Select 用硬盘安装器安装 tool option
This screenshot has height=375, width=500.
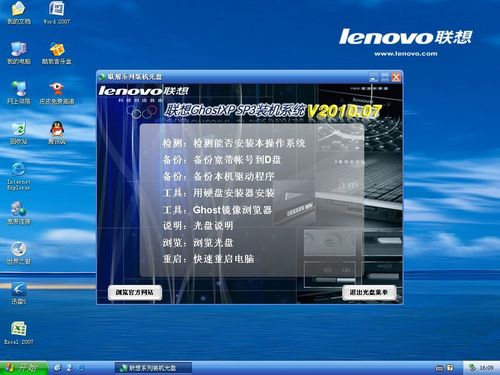point(219,193)
